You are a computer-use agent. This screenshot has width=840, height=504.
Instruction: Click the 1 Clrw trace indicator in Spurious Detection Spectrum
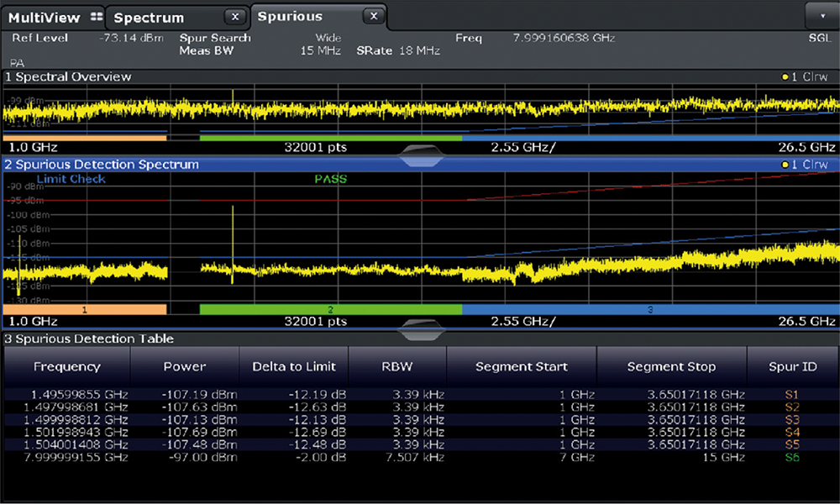[x=805, y=164]
